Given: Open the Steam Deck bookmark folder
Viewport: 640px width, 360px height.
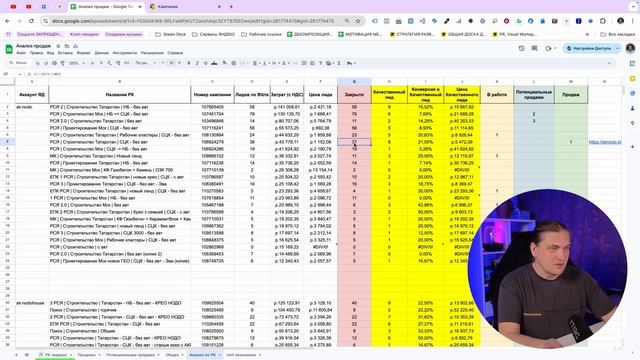Looking at the screenshot, I should 171,34.
